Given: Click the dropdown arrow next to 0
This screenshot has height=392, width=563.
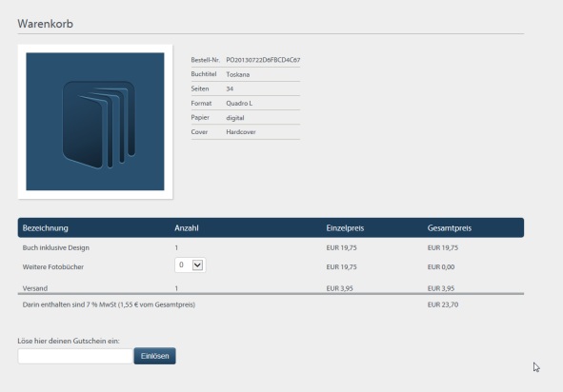Looking at the screenshot, I should click(198, 265).
